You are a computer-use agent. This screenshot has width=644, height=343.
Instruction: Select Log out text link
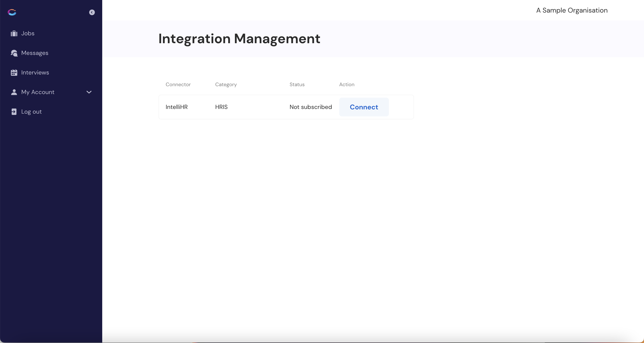point(31,112)
